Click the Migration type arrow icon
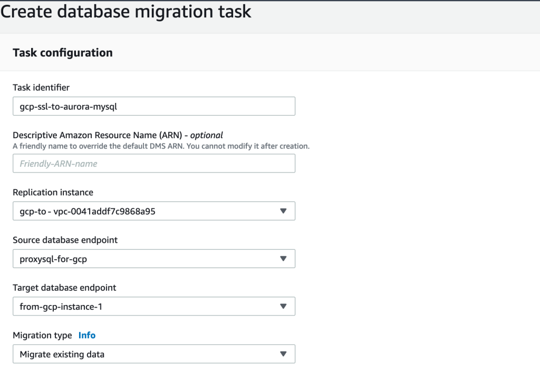Image resolution: width=540 pixels, height=392 pixels. 283,354
